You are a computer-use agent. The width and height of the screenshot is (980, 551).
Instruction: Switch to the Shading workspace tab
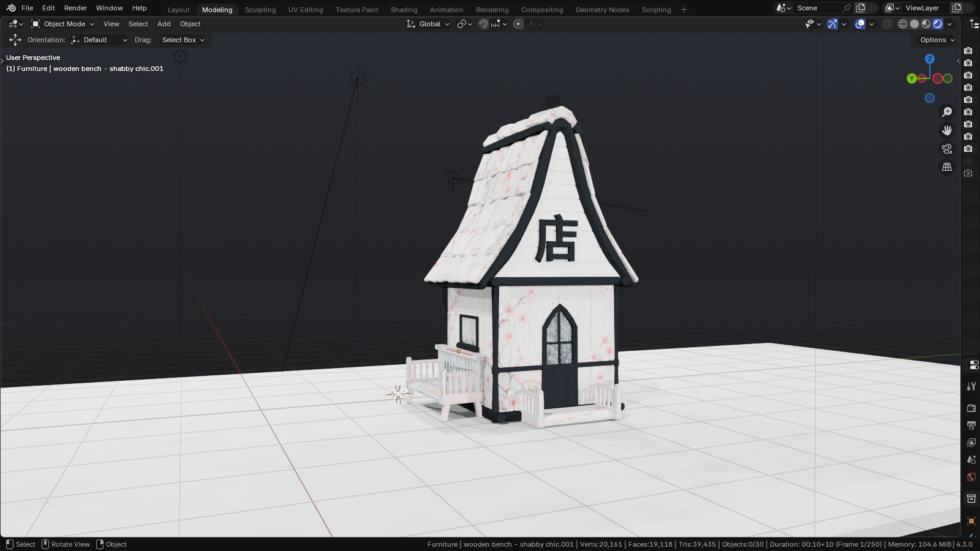[x=404, y=10]
